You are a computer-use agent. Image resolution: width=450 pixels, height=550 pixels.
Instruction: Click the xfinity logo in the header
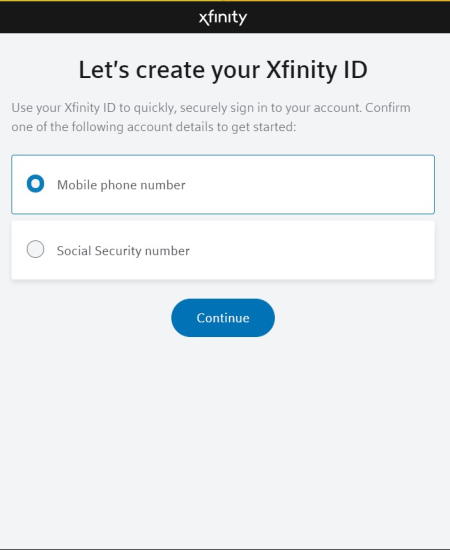pos(223,18)
